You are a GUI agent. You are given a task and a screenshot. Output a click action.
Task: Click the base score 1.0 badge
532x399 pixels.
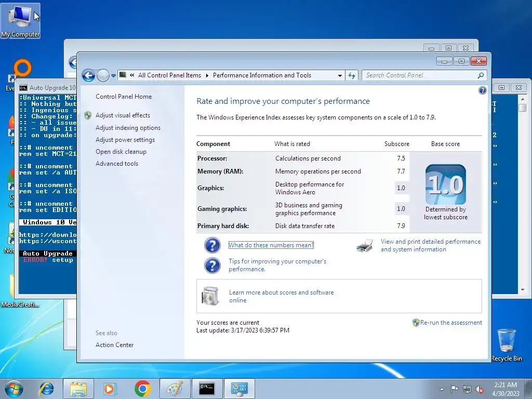click(x=445, y=184)
